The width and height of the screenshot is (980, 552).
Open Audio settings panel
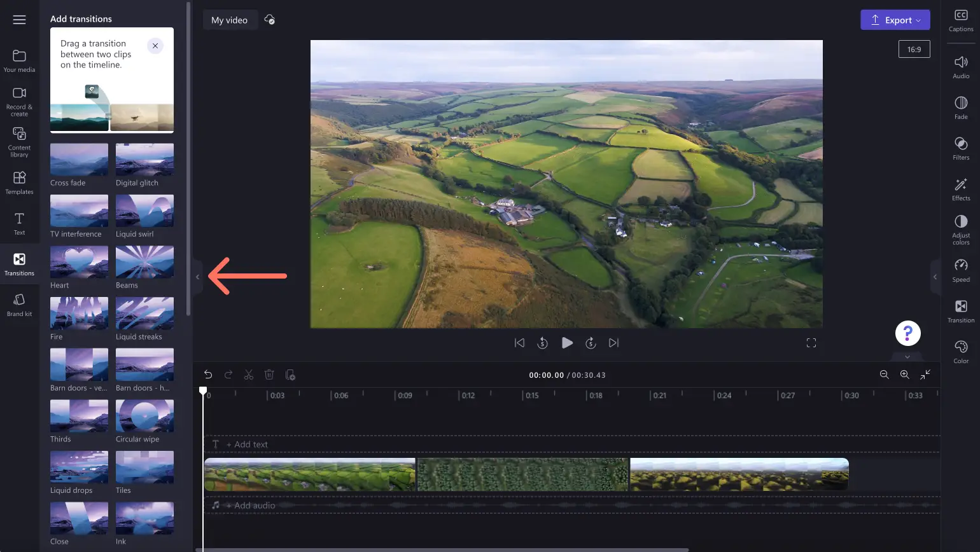tap(961, 67)
